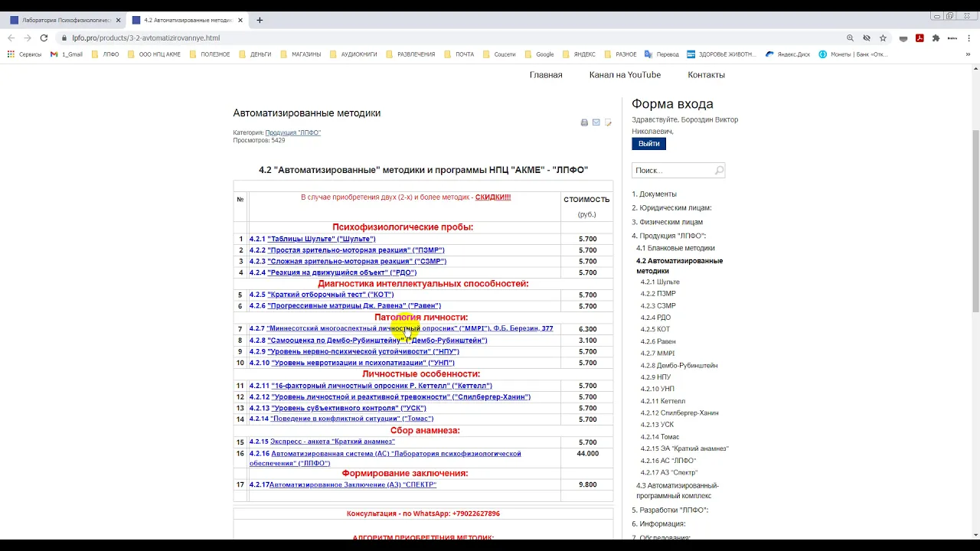Click the print icon beside article title
The height and width of the screenshot is (551, 980).
point(584,122)
